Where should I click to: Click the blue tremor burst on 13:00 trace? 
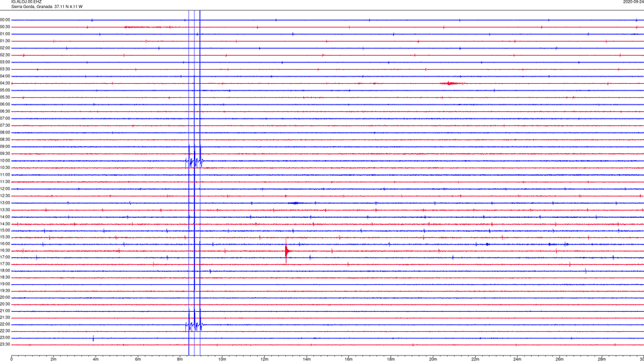tap(296, 202)
